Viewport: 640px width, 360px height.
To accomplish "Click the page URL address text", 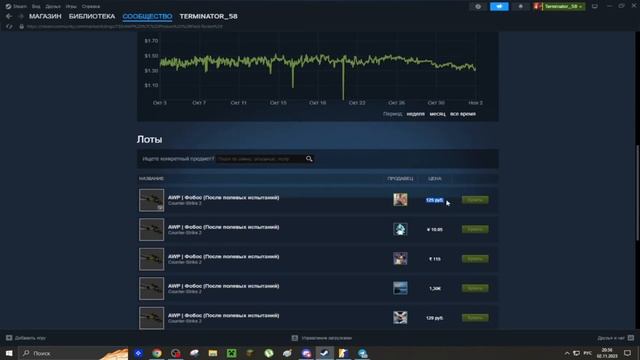I will point(125,27).
